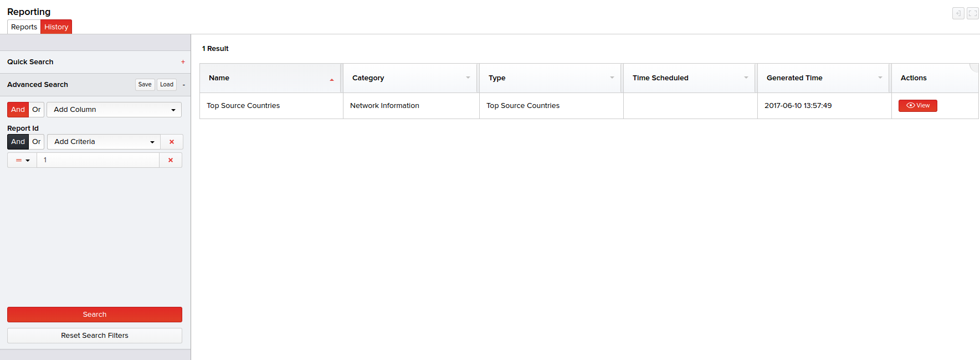View the Top Source Countries report
The image size is (980, 360).
[917, 106]
